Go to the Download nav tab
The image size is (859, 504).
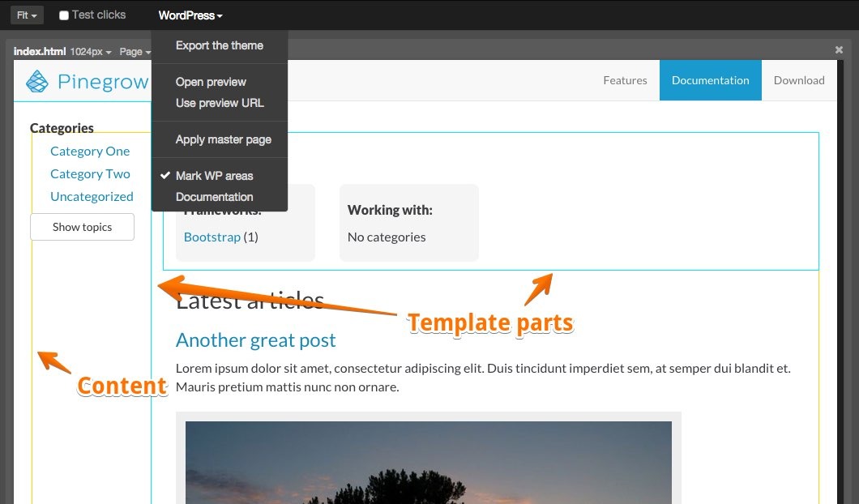coord(799,80)
